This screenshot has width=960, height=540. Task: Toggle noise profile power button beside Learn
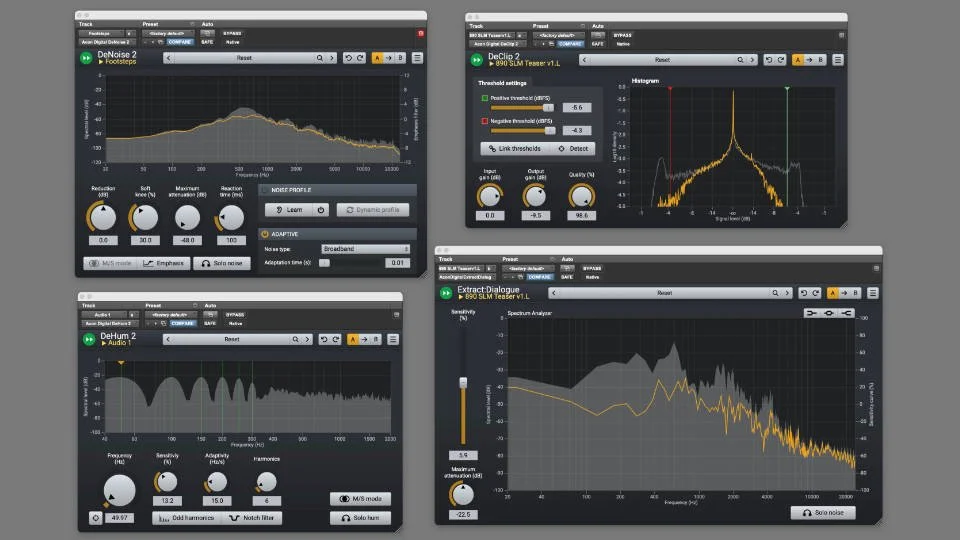coord(321,209)
